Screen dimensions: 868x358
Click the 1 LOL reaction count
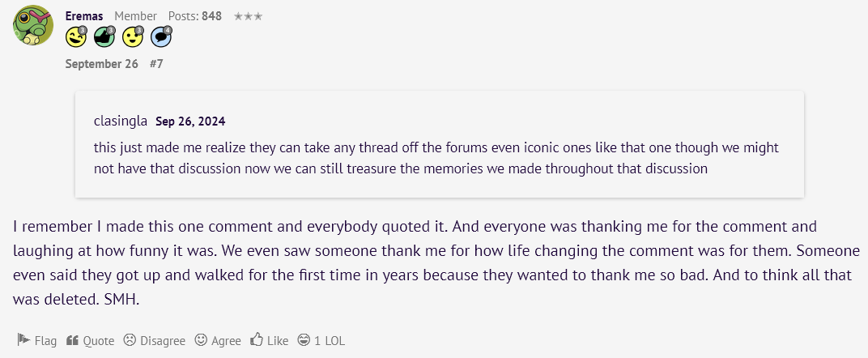(330, 341)
